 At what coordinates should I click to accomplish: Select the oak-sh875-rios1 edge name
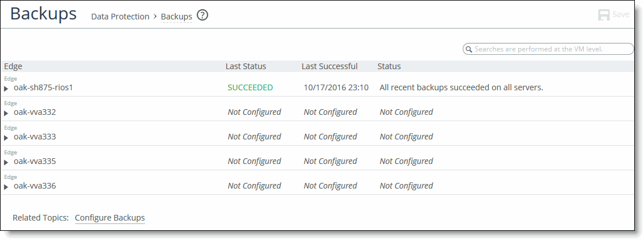(x=43, y=87)
